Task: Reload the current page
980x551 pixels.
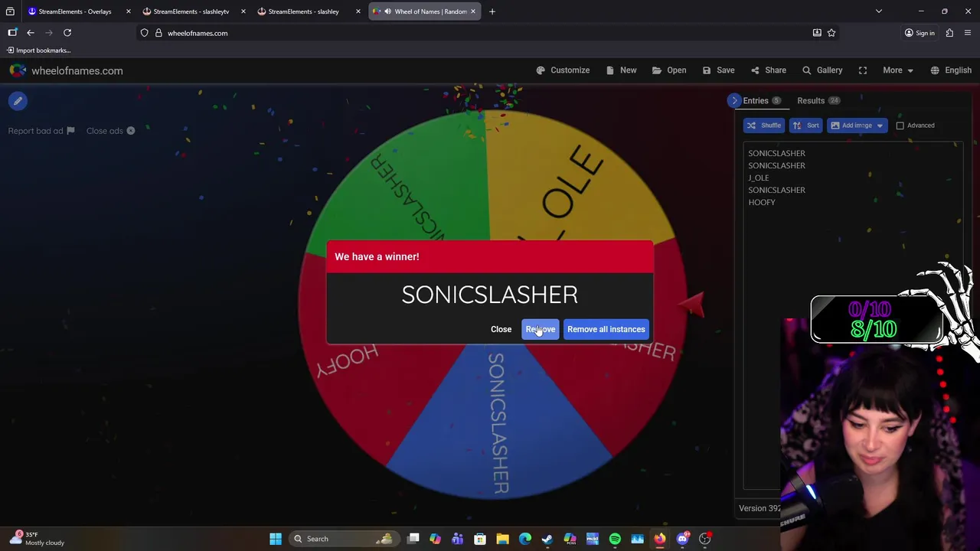Action: (x=67, y=33)
